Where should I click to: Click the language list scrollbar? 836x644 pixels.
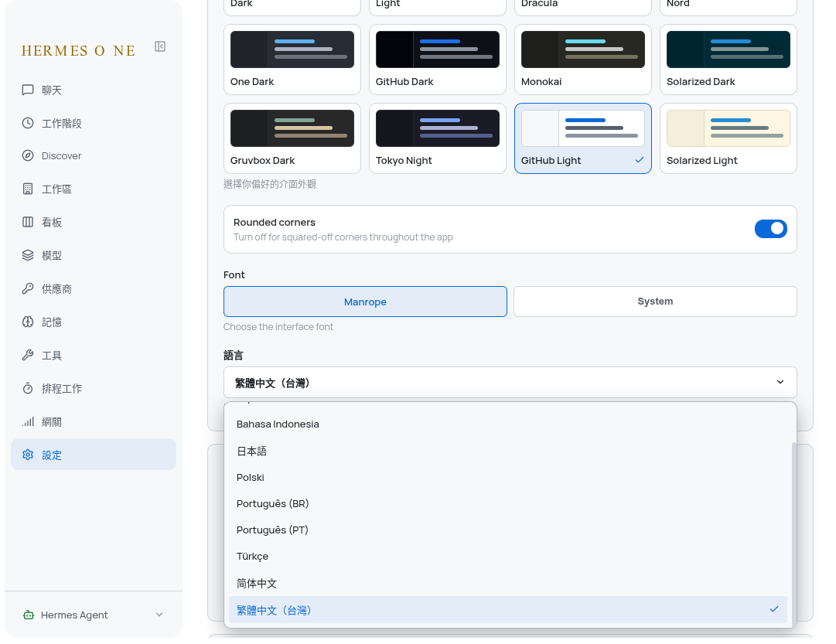[x=794, y=533]
